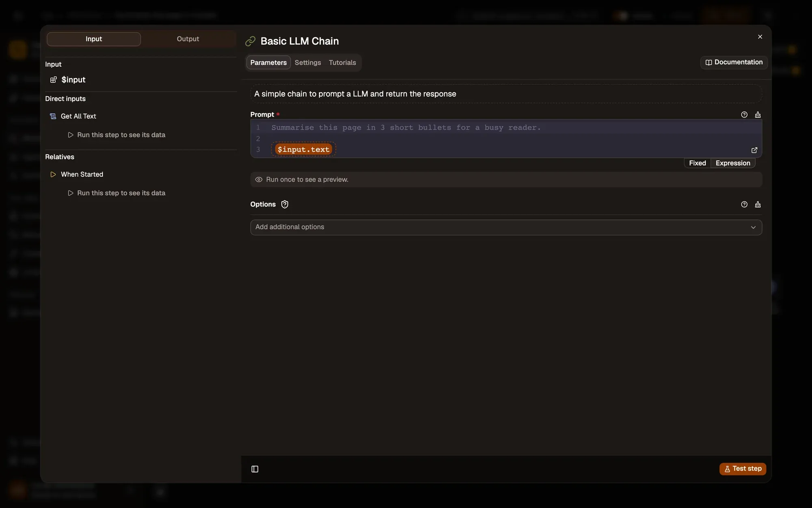
Task: Select the When Started relative
Action: [x=82, y=174]
